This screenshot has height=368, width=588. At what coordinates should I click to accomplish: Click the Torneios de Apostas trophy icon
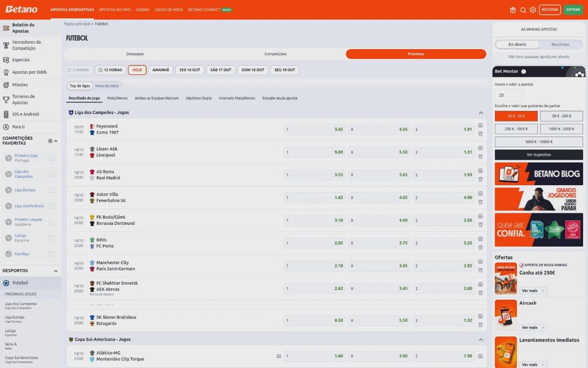tap(6, 99)
